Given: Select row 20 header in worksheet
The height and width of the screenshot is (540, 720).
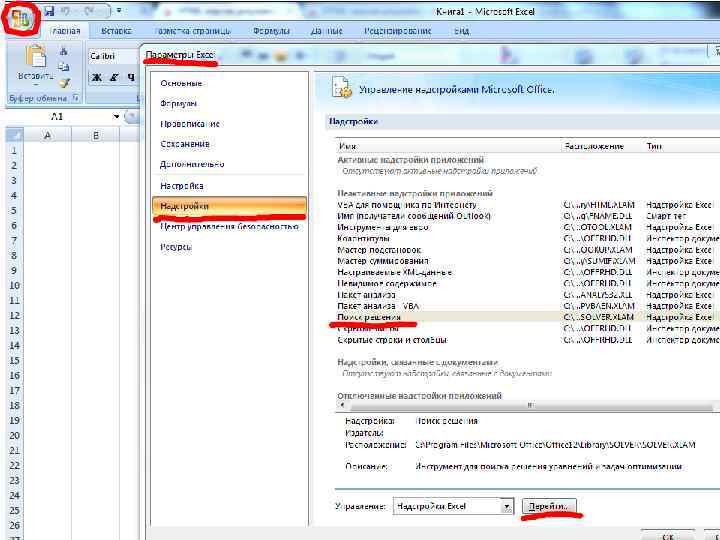Looking at the screenshot, I should pos(14,435).
